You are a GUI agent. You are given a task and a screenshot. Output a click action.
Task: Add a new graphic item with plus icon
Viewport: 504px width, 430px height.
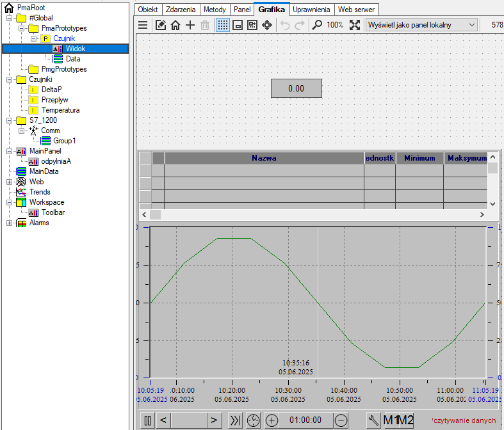click(190, 25)
